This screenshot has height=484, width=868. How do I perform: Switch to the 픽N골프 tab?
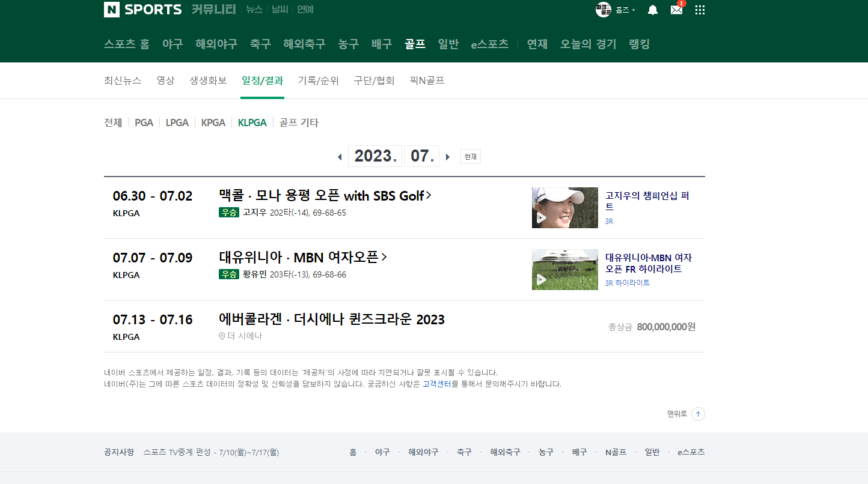[427, 80]
